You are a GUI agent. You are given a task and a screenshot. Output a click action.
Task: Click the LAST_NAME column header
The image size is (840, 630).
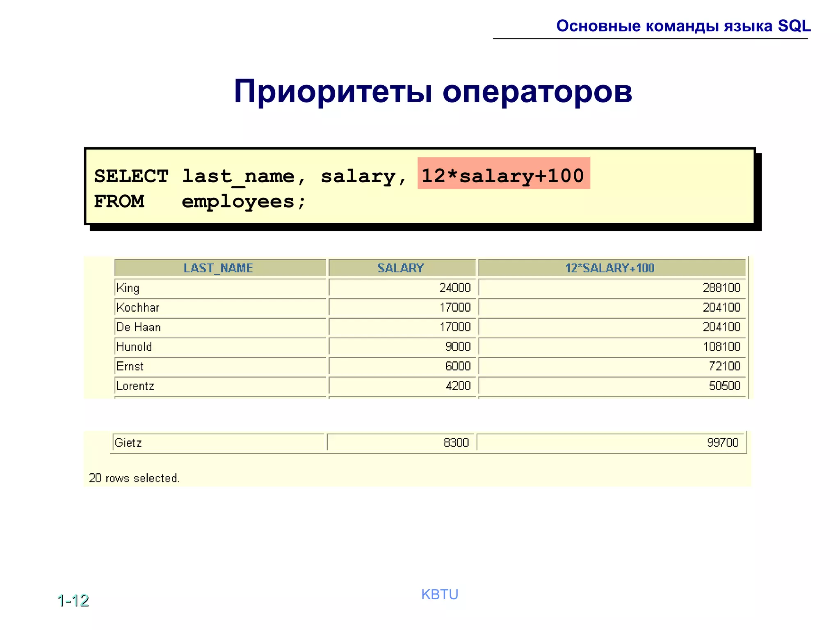(x=220, y=268)
